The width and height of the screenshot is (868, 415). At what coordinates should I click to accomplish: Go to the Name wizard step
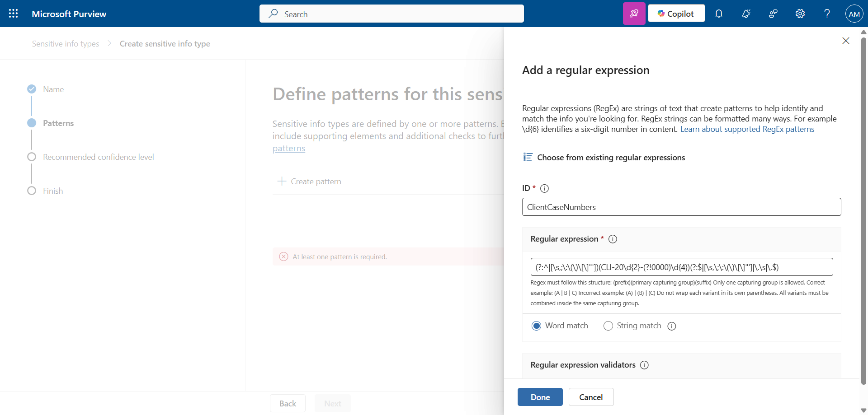(x=53, y=89)
